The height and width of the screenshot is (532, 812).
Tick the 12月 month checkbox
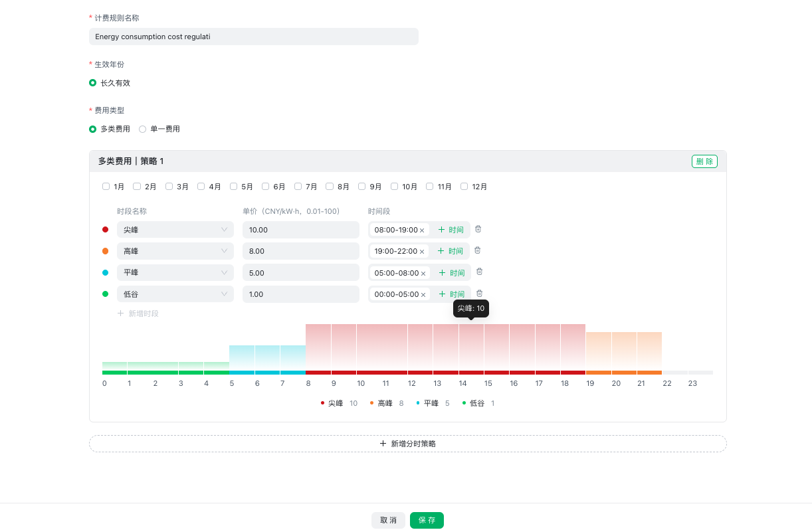[464, 187]
